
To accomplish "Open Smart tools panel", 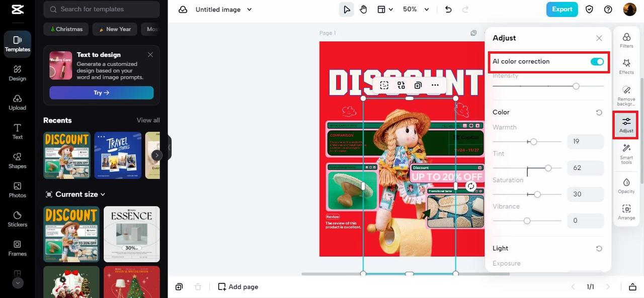I will (626, 153).
